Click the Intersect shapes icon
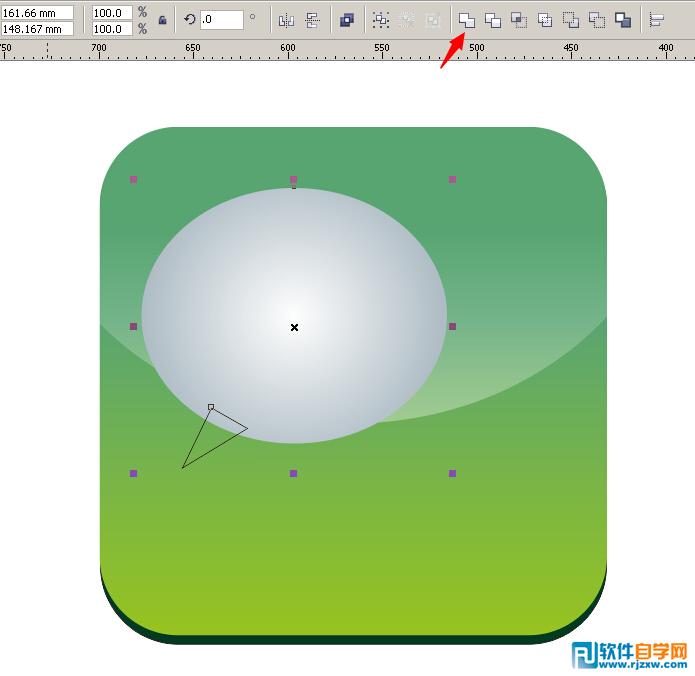695x676 pixels. pyautogui.click(x=519, y=20)
